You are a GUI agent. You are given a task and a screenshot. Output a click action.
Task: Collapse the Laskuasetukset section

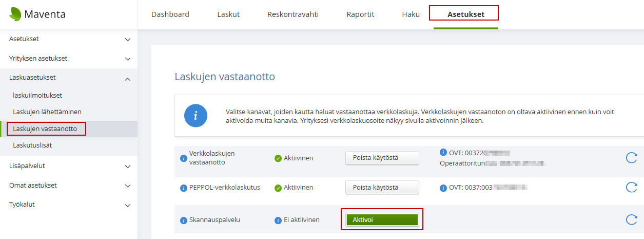[x=128, y=78]
